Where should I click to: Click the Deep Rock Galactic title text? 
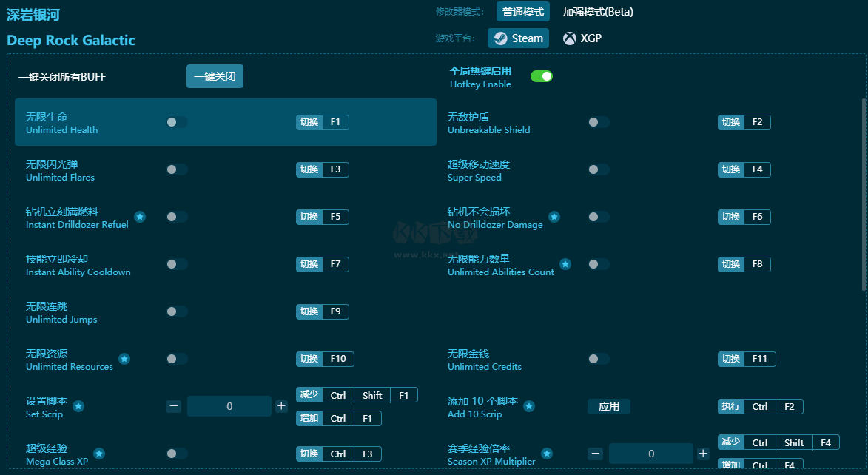(71, 41)
